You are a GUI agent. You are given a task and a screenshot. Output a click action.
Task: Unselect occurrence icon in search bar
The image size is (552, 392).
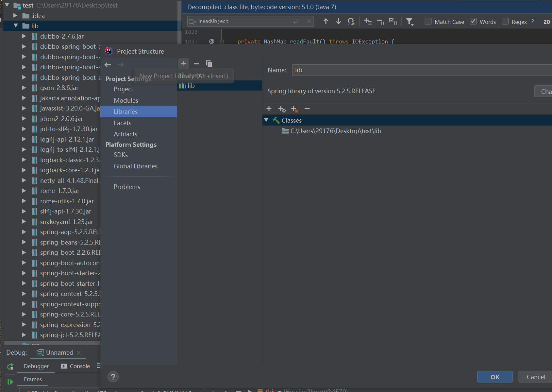(381, 22)
